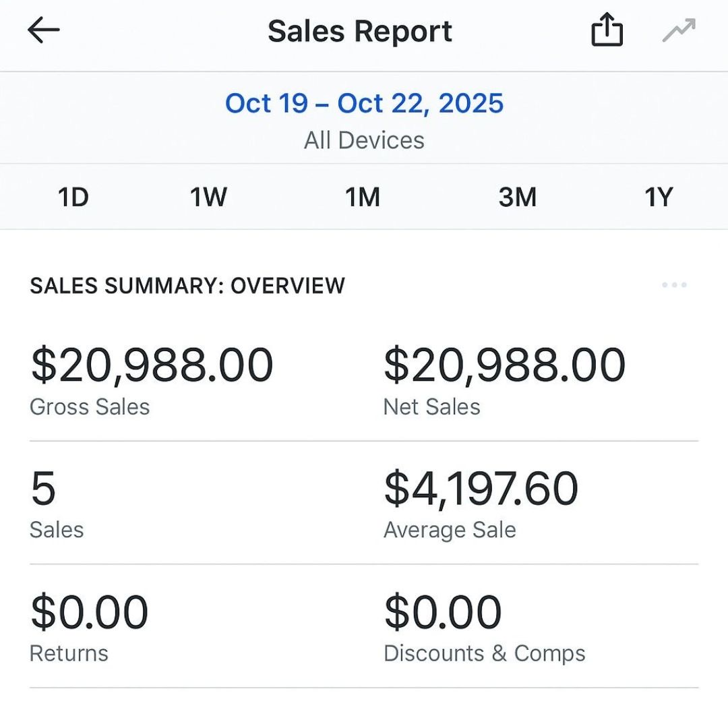Tap the back arrow icon
The image size is (728, 728).
pos(44,31)
